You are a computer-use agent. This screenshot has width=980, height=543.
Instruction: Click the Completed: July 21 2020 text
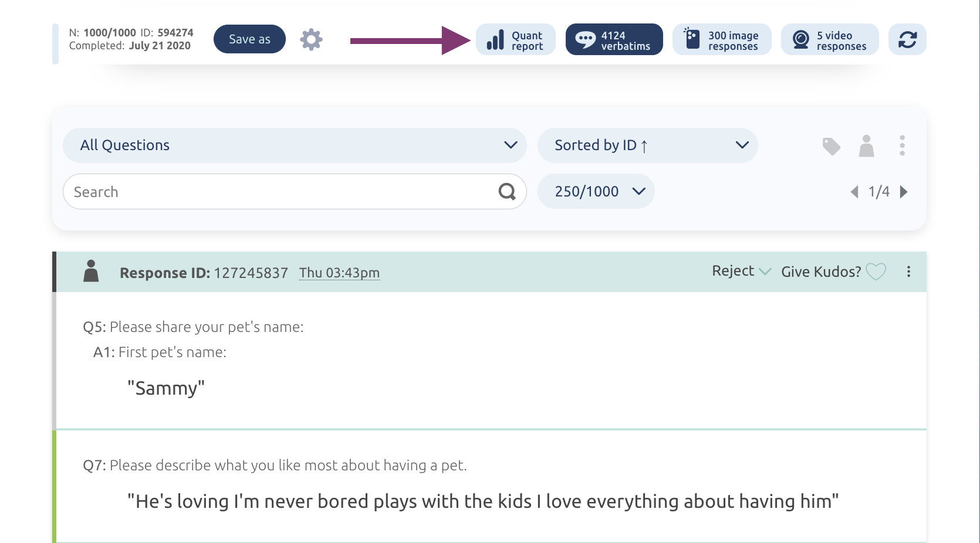pyautogui.click(x=130, y=46)
